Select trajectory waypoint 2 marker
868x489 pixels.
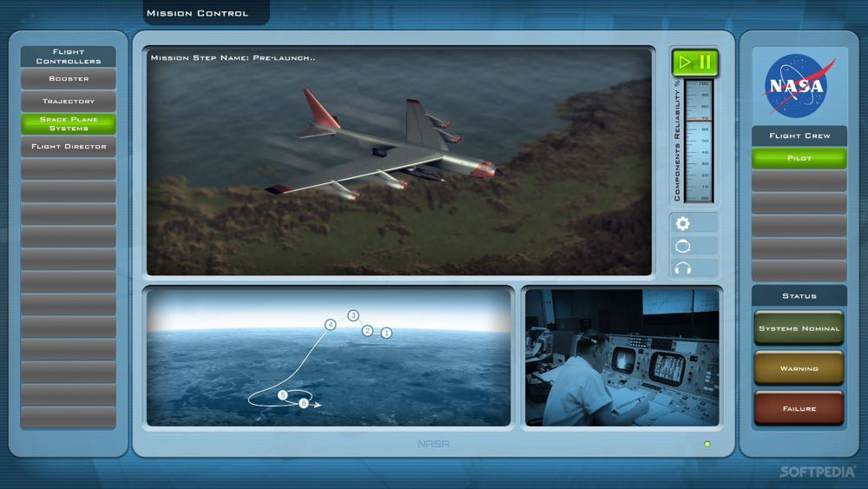coord(367,331)
